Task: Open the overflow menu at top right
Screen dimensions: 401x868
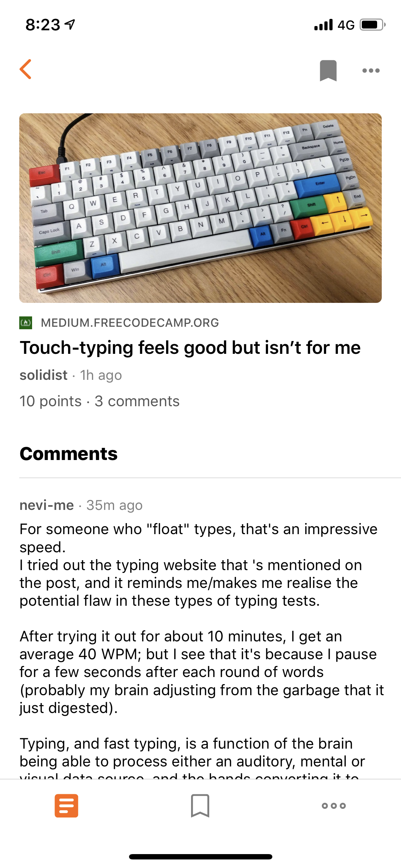Action: click(371, 70)
